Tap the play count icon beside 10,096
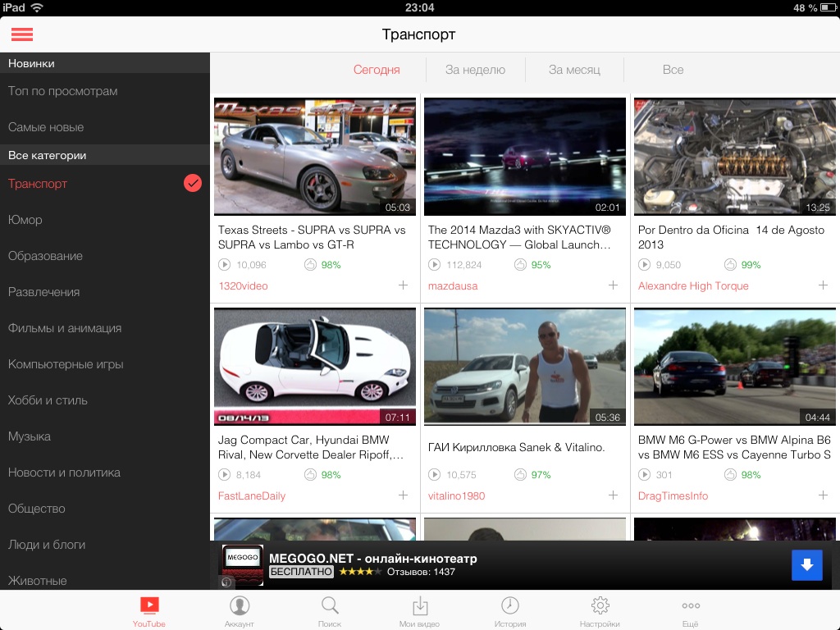This screenshot has width=840, height=630. pos(225,265)
